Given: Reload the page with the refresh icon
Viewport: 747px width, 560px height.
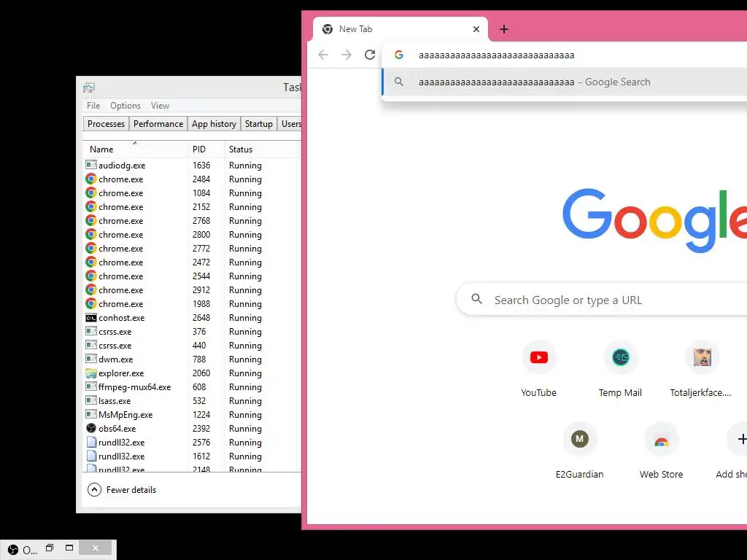Looking at the screenshot, I should pyautogui.click(x=370, y=55).
